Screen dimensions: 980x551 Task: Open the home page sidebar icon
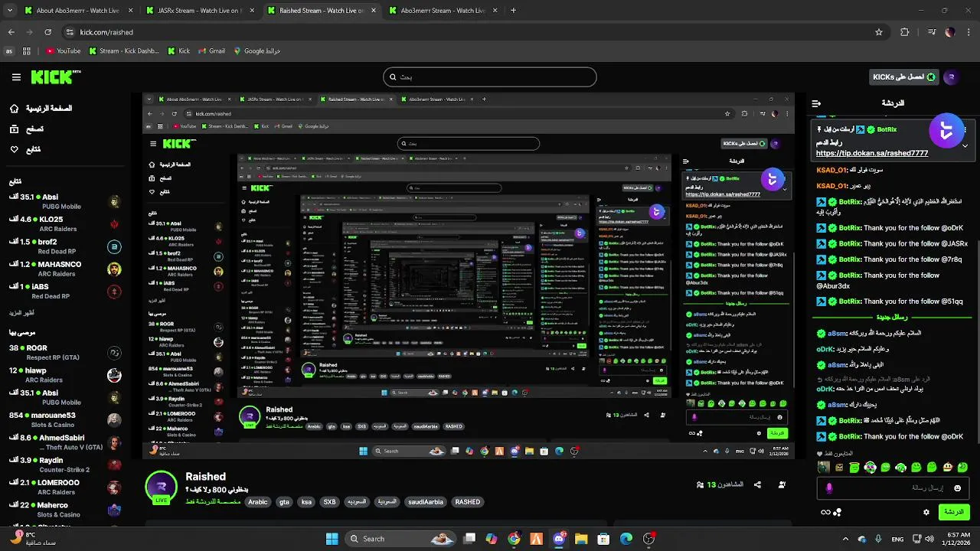pyautogui.click(x=14, y=109)
